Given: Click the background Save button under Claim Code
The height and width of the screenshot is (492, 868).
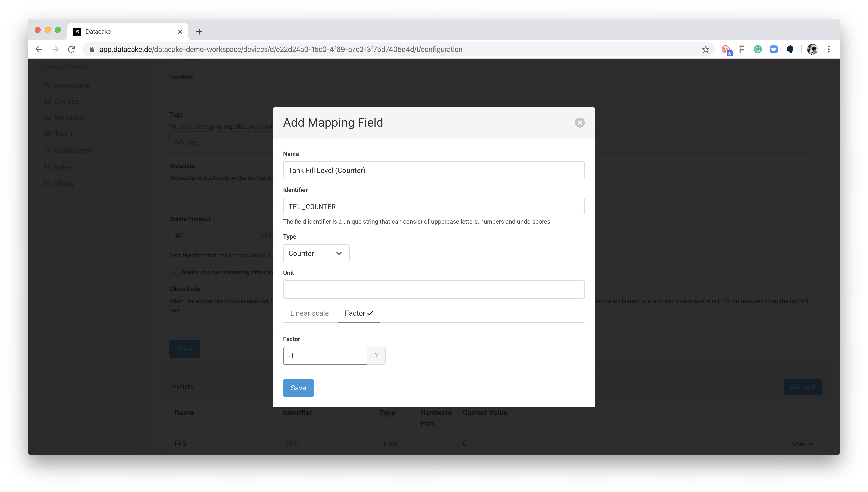Looking at the screenshot, I should click(184, 349).
